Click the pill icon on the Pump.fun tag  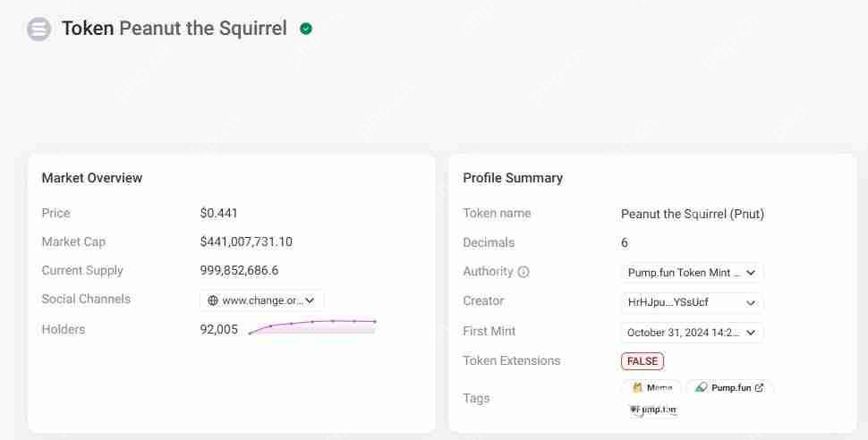pyautogui.click(x=701, y=388)
